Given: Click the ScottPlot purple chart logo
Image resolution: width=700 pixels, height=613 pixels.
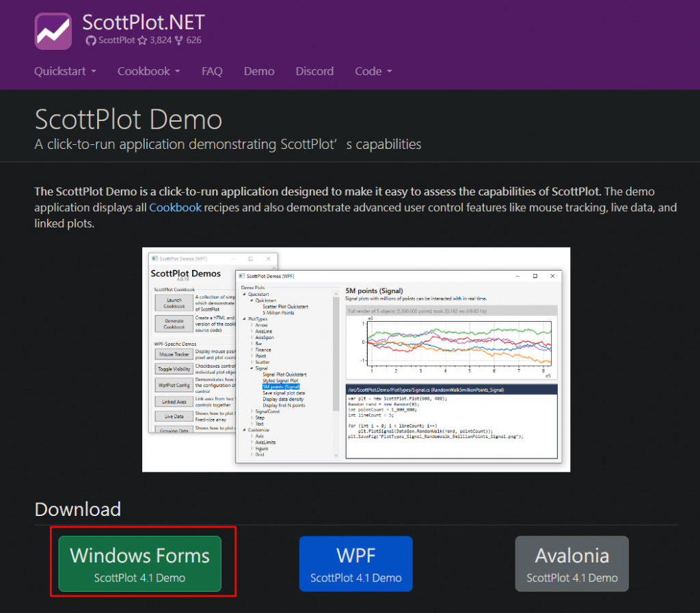Looking at the screenshot, I should tap(53, 31).
